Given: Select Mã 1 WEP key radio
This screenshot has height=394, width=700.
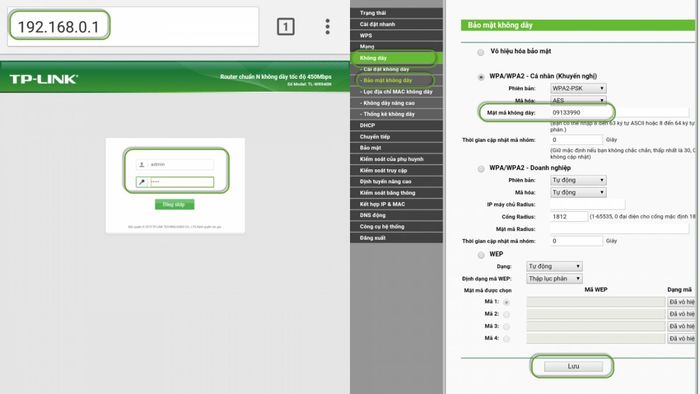Looking at the screenshot, I should click(x=506, y=302).
